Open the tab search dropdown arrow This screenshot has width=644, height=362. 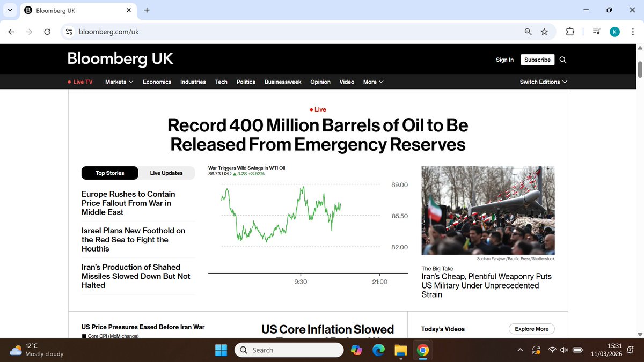10,10
